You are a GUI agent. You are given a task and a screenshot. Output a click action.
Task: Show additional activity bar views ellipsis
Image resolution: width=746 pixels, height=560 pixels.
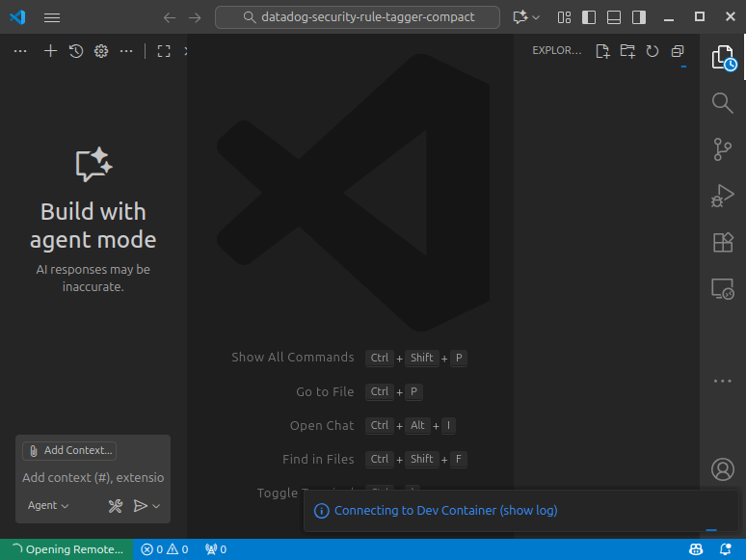pyautogui.click(x=723, y=381)
